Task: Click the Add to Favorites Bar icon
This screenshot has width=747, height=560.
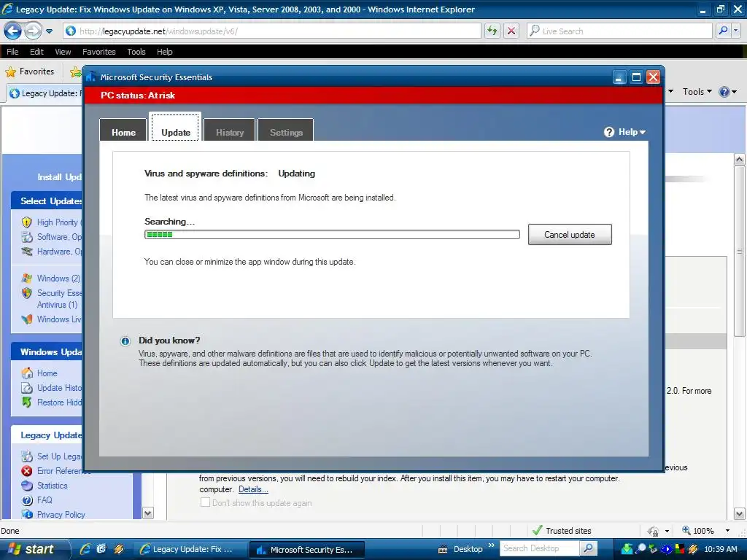Action: [x=75, y=72]
